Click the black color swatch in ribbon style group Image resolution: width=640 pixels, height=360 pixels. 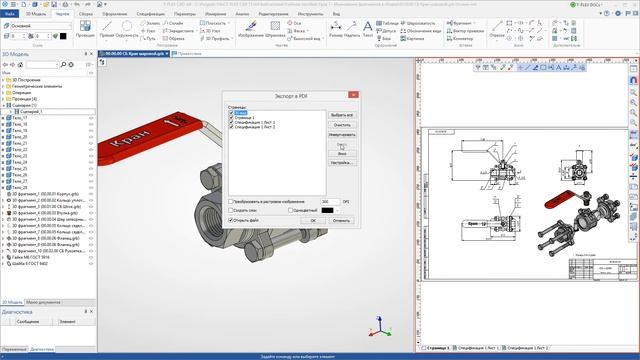click(x=63, y=36)
